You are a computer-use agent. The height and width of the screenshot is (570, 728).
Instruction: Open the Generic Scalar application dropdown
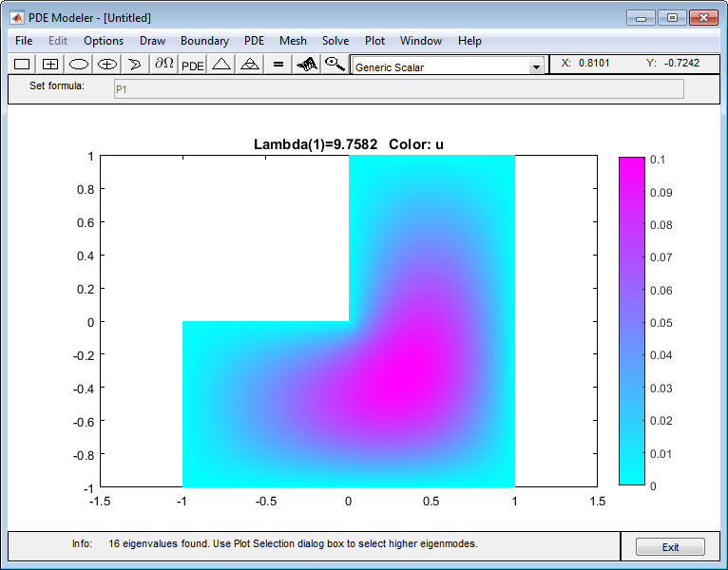448,66
